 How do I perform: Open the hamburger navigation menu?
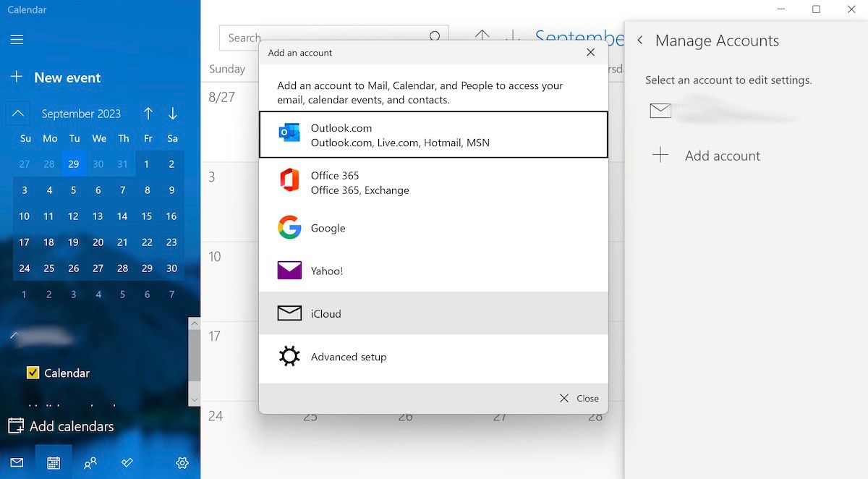[17, 40]
